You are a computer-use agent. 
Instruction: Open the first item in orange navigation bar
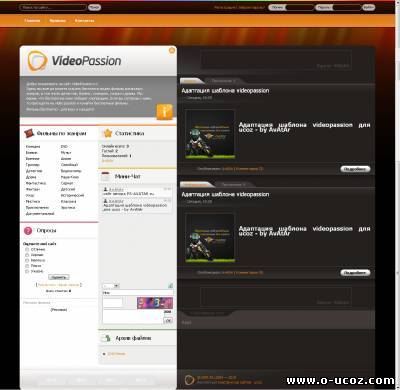(x=32, y=21)
